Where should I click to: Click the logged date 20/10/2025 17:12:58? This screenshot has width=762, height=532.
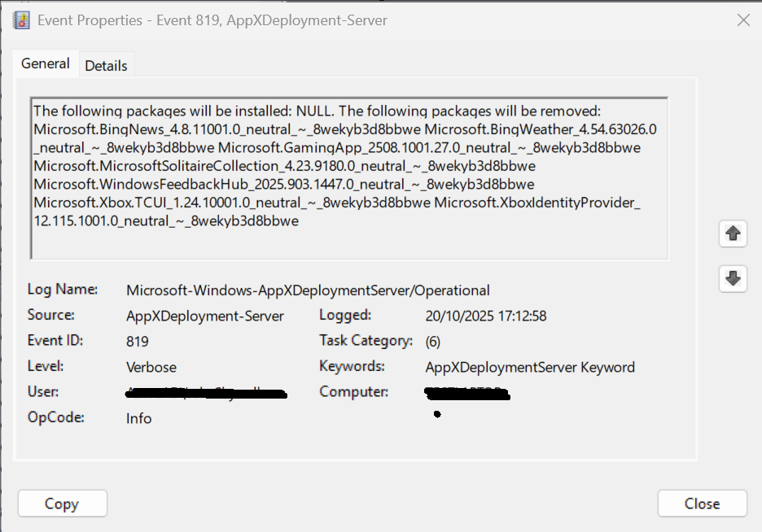point(485,316)
